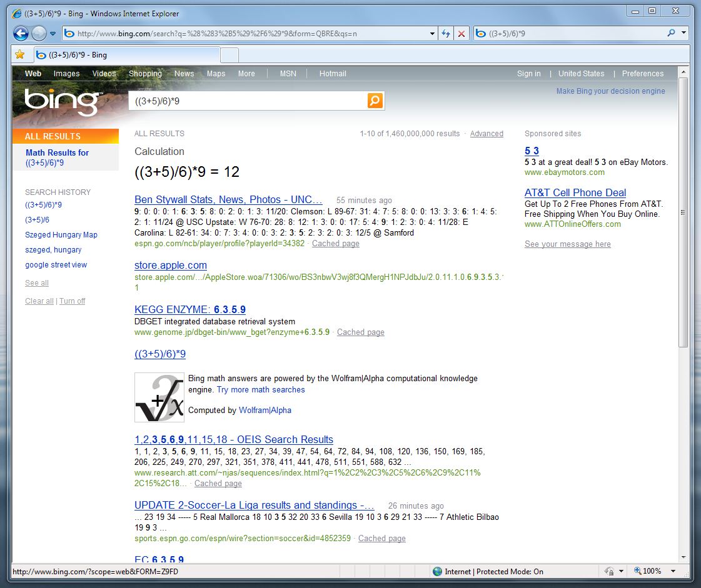This screenshot has width=701, height=588.
Task: Click the Advanced search link
Action: pyautogui.click(x=487, y=134)
